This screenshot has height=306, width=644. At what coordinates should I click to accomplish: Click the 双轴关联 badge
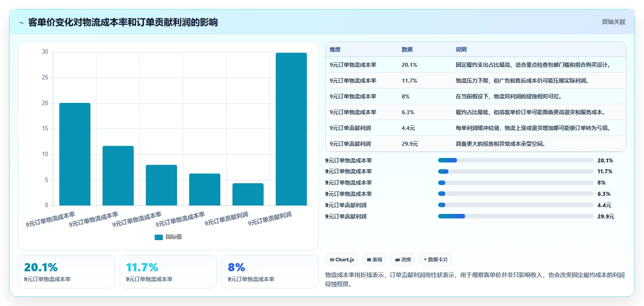click(x=613, y=22)
